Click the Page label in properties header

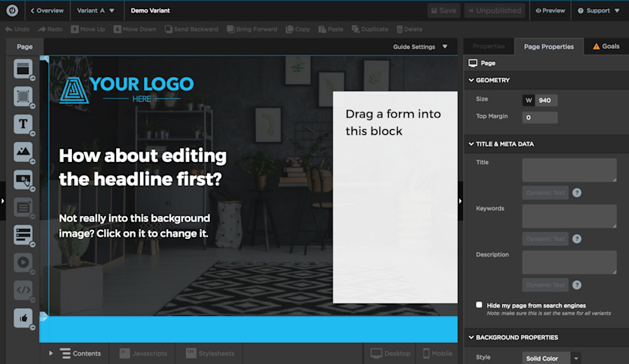tap(488, 63)
